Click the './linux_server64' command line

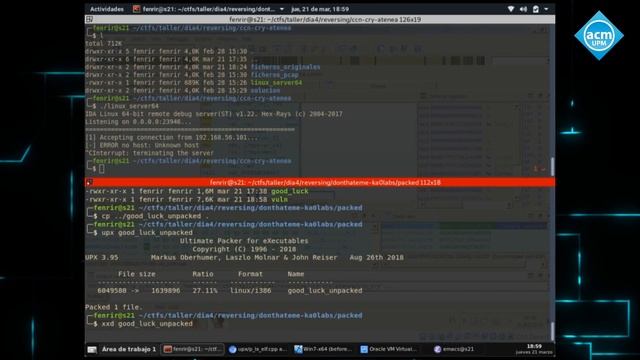pos(129,106)
